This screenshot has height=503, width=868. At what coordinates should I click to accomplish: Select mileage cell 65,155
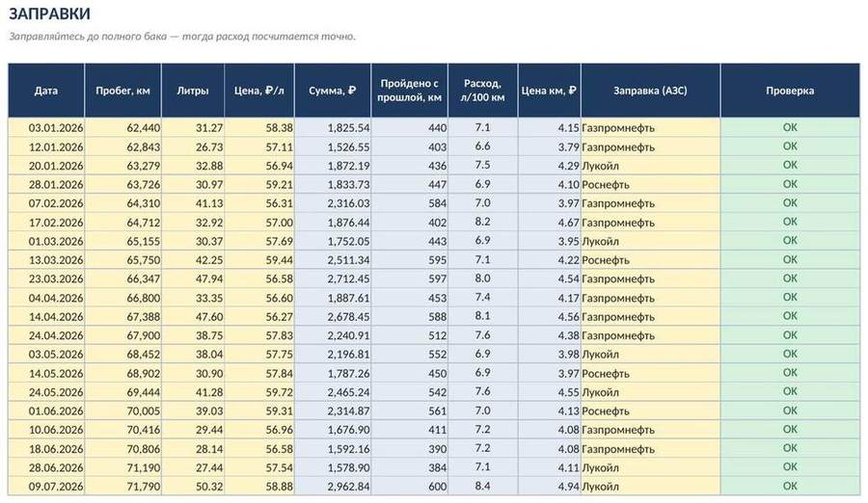pos(122,241)
